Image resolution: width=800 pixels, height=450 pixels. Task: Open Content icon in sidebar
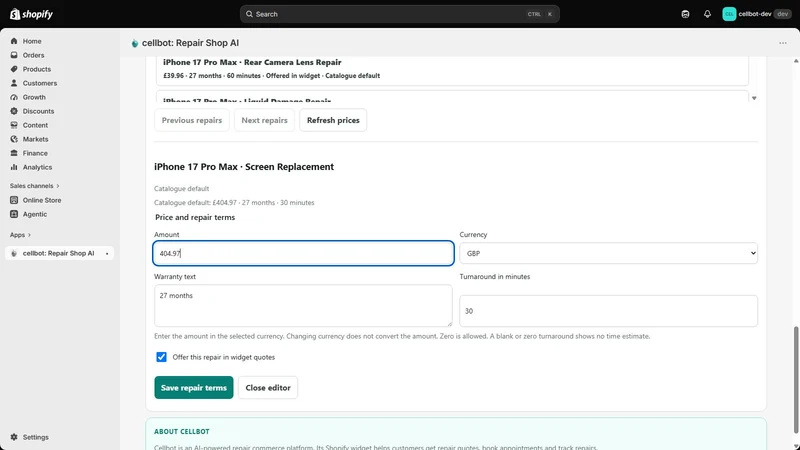(x=14, y=125)
